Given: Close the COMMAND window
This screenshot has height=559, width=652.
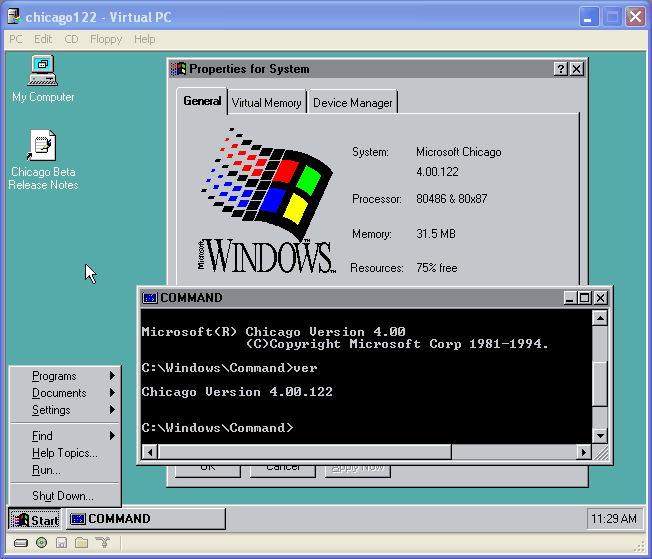Looking at the screenshot, I should pos(600,298).
